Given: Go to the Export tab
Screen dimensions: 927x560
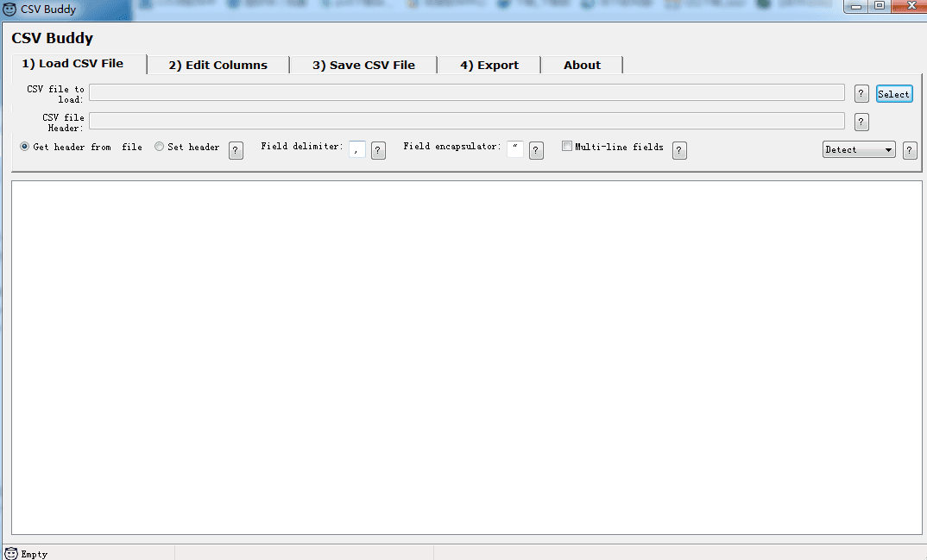Looking at the screenshot, I should (489, 65).
